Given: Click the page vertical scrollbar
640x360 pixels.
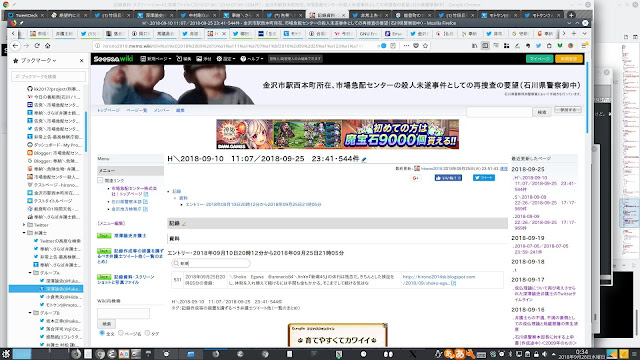Looking at the screenshot, I should click(587, 98).
